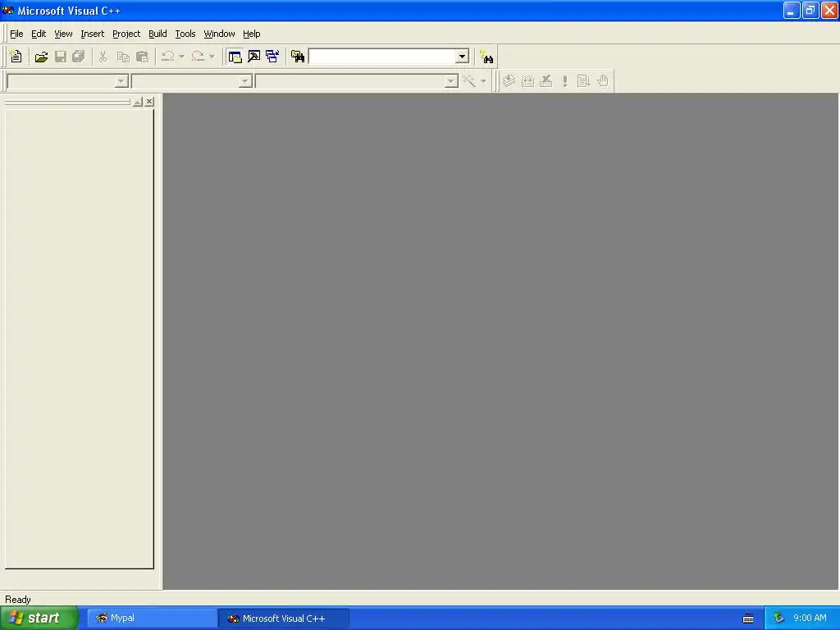Click the Open file folder icon
Image resolution: width=840 pixels, height=630 pixels.
(x=41, y=57)
